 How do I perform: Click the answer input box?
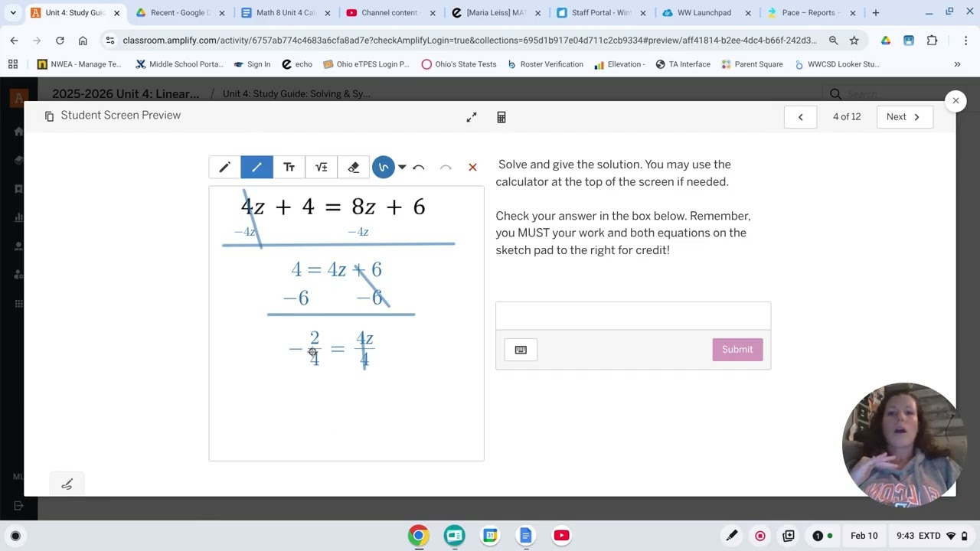coord(633,315)
